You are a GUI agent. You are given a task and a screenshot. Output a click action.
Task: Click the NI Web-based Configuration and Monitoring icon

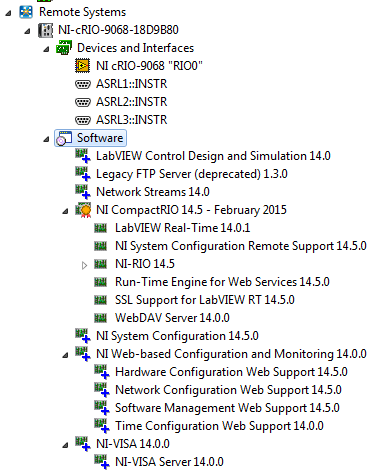(83, 354)
